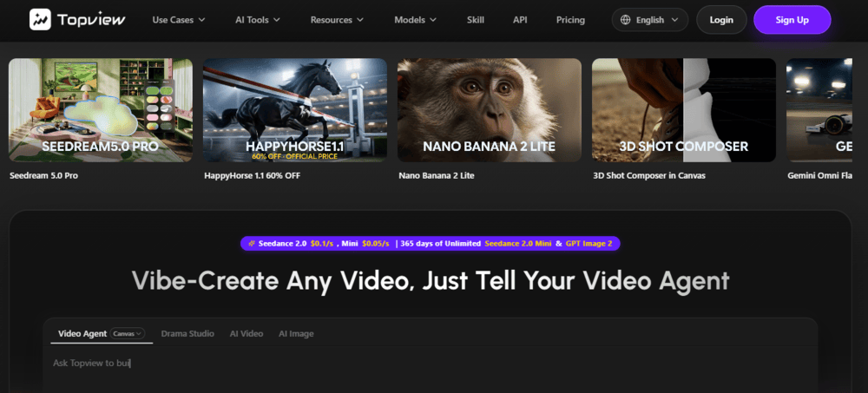Open the API page link

[520, 20]
